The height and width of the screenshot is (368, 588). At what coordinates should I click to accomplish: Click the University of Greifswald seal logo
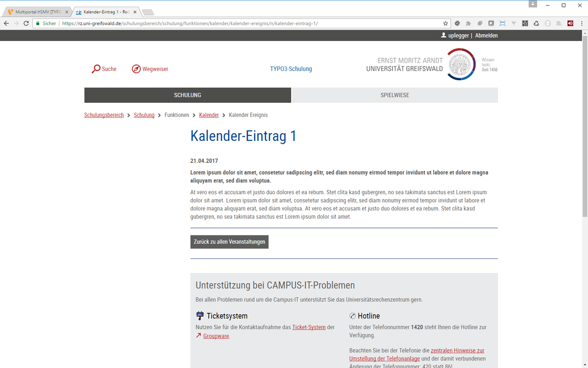[461, 64]
